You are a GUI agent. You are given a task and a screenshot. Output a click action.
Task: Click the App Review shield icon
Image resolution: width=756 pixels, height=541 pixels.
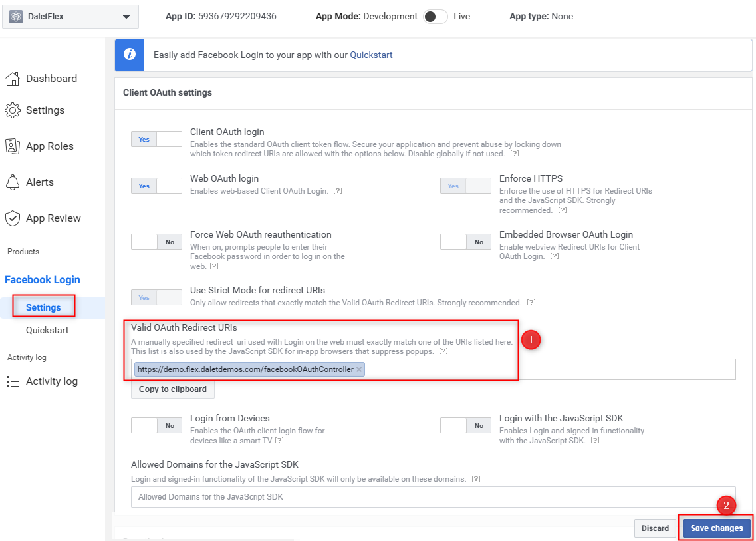(x=13, y=218)
